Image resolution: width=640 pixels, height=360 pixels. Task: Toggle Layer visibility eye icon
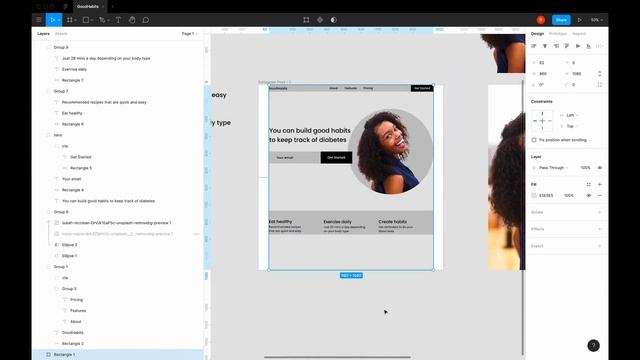600,168
